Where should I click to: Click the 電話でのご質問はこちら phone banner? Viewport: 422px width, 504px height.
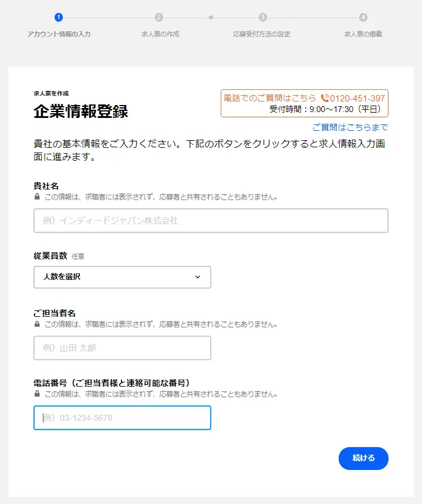[305, 103]
